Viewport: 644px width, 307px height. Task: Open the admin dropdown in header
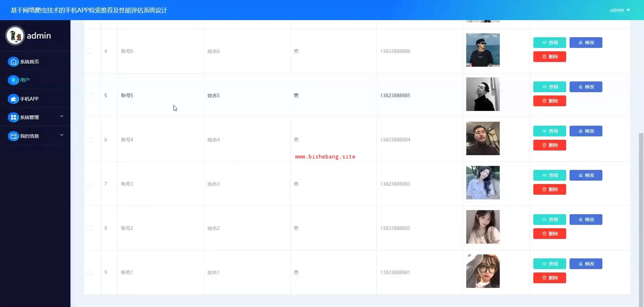620,10
